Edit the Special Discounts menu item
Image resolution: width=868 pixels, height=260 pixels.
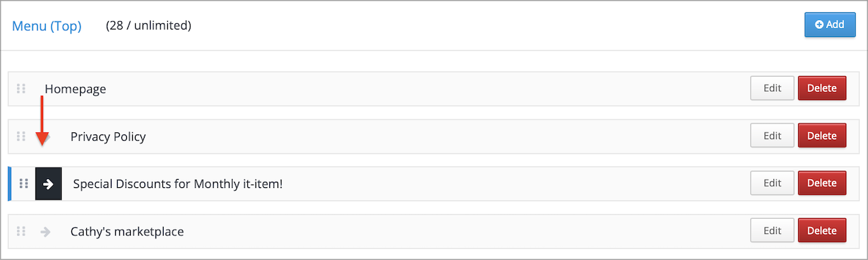point(773,183)
